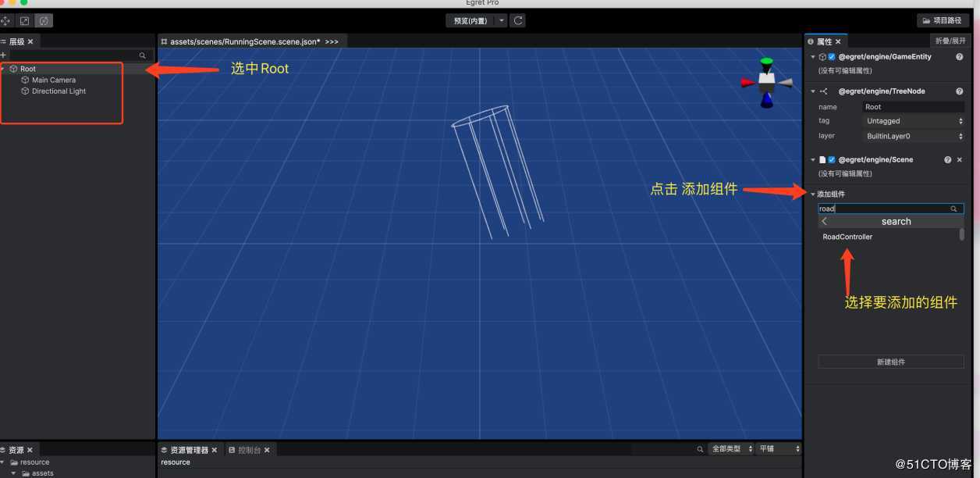The height and width of the screenshot is (478, 980).
Task: Select the rotate tool in toolbar
Action: (44, 20)
